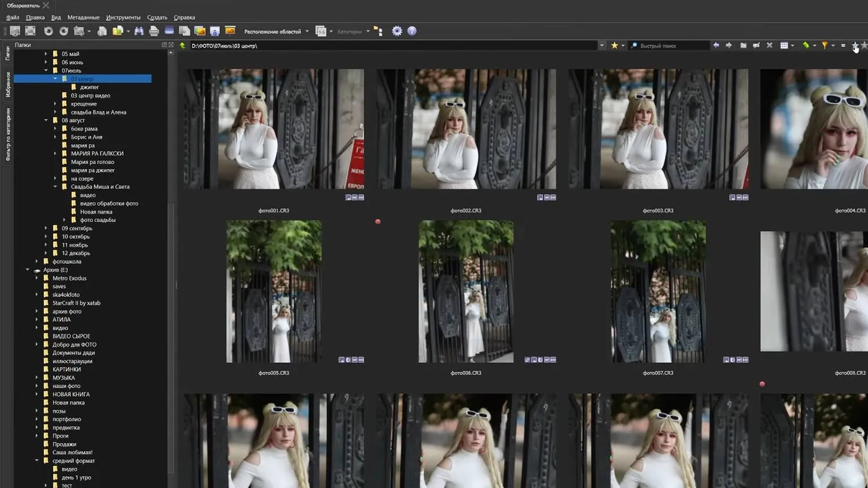Click the yellow funnel filter icon
The image size is (868, 488).
tap(824, 46)
